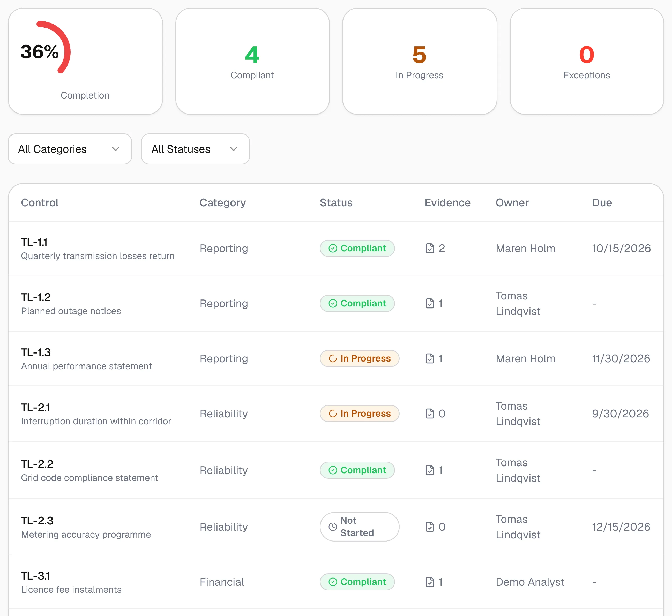Click owner Maren Holm in TL-1.1 row
Screen dimensions: 672x616
[x=525, y=248]
